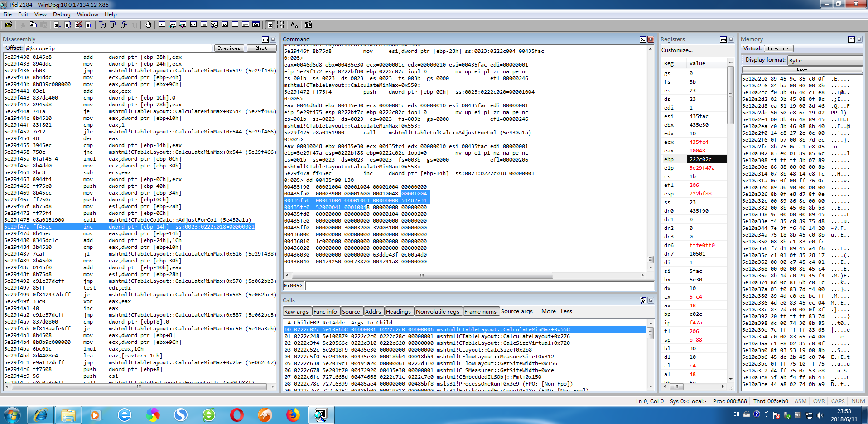This screenshot has width=868, height=424.
Task: Click the Restart debugging toolbar icon
Action: (x=68, y=24)
